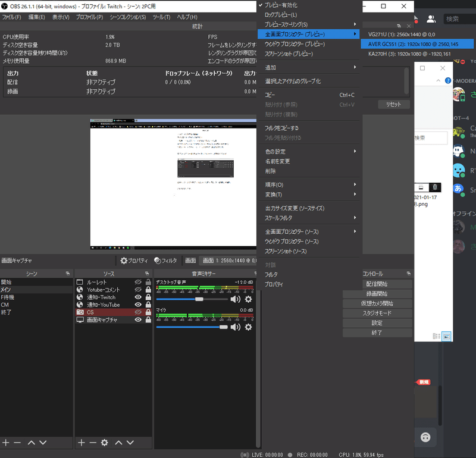The height and width of the screenshot is (458, 476).
Task: Add a new source with plus icon
Action: pyautogui.click(x=82, y=443)
